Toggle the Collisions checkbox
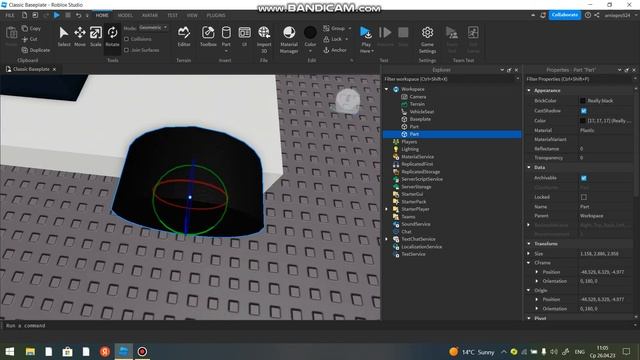The width and height of the screenshot is (640, 360). coord(127,39)
